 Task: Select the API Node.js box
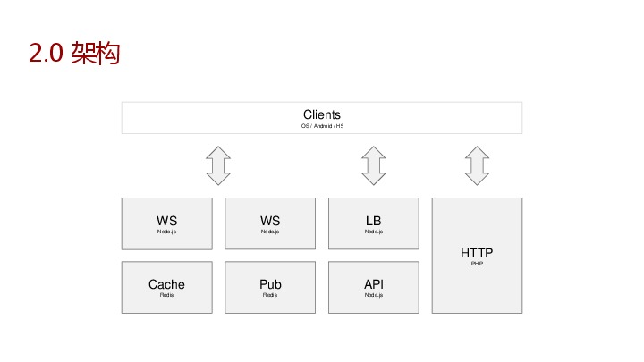coord(373,287)
